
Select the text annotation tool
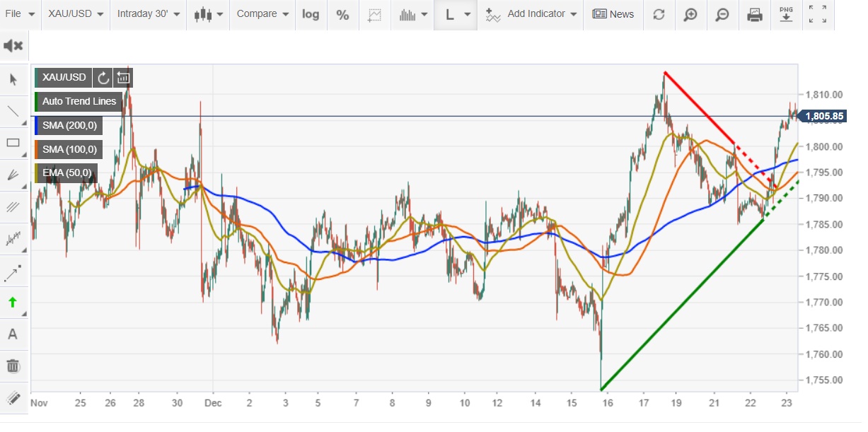13,334
